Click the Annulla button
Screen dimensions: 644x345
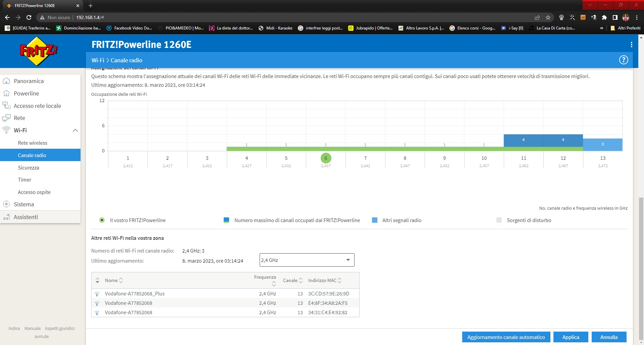[609, 337]
